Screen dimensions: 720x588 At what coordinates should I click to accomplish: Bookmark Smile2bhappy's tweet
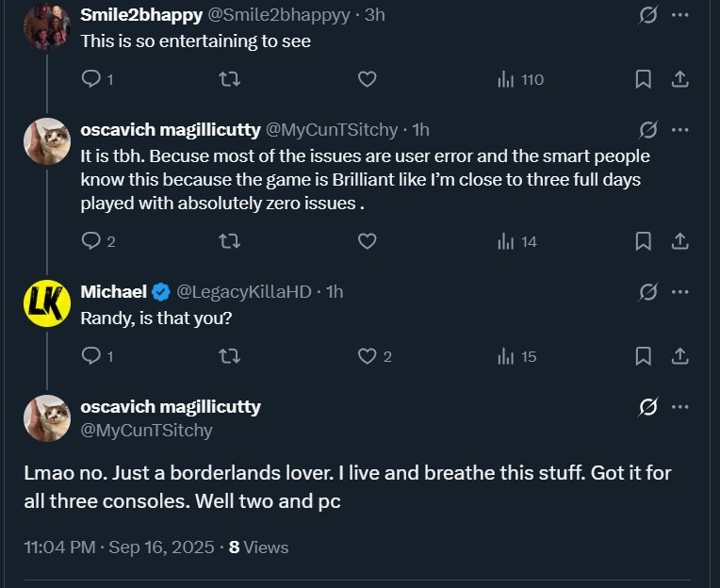pos(644,80)
